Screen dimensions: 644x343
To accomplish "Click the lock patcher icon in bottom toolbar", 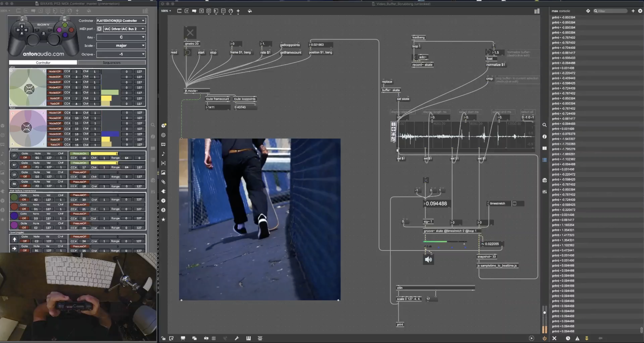I will pos(163,338).
